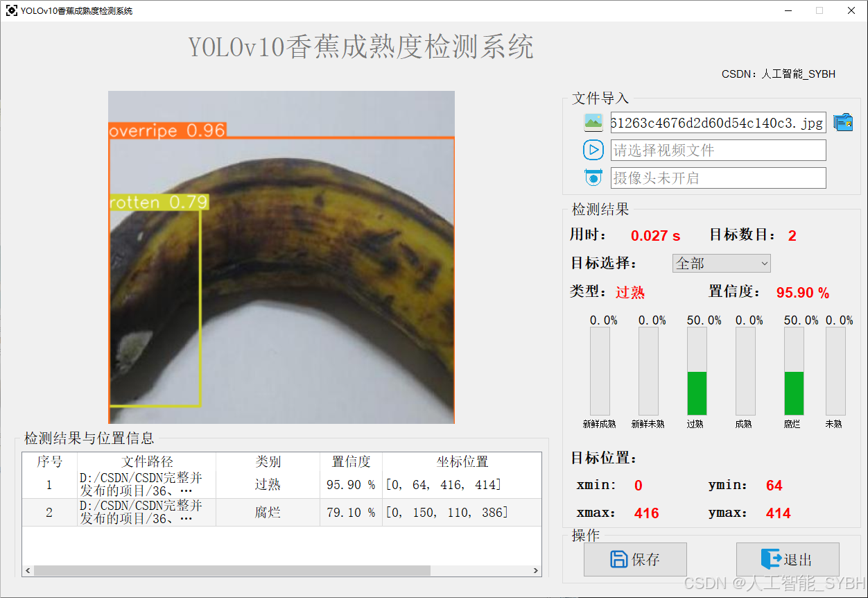
Task: Click the 腐烂 progress bar
Action: pyautogui.click(x=794, y=371)
